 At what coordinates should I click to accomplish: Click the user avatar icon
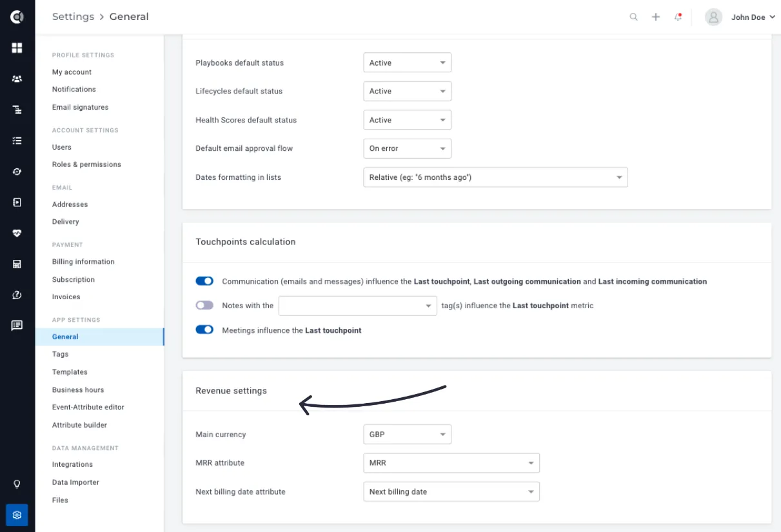713,17
